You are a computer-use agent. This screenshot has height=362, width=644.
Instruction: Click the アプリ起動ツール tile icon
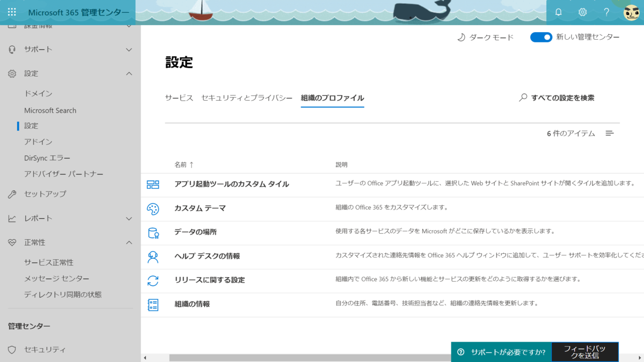pyautogui.click(x=153, y=184)
